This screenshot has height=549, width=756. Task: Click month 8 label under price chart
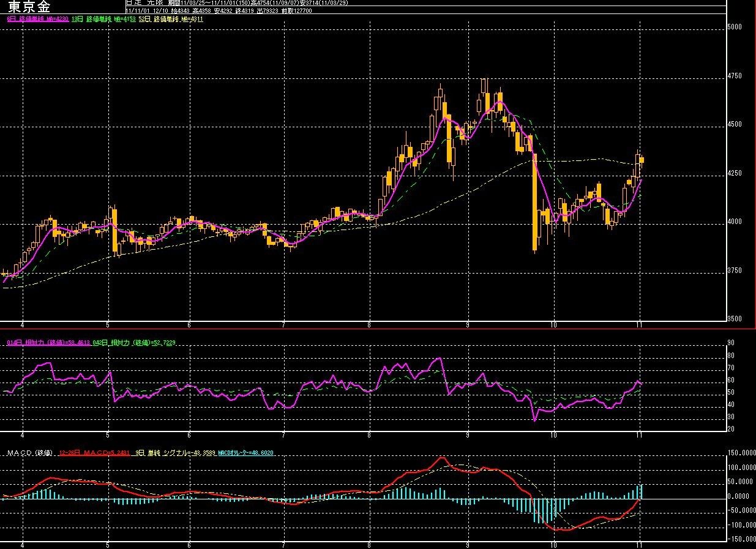(370, 325)
